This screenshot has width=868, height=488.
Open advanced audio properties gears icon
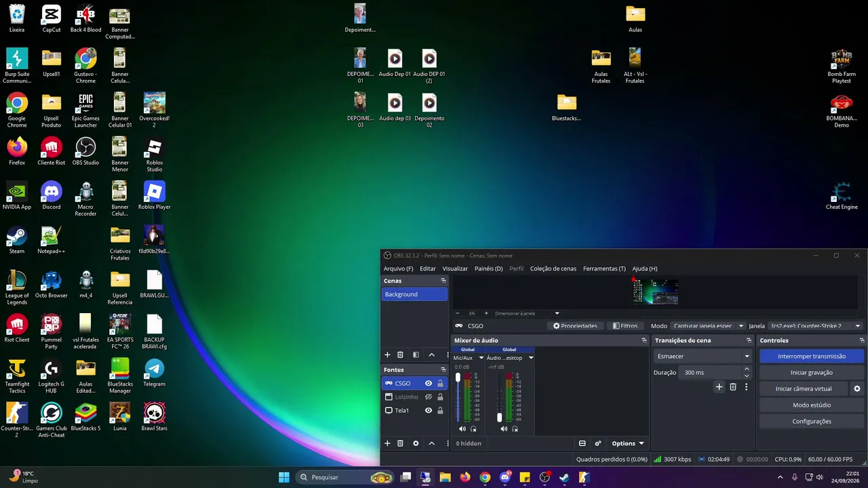click(598, 443)
